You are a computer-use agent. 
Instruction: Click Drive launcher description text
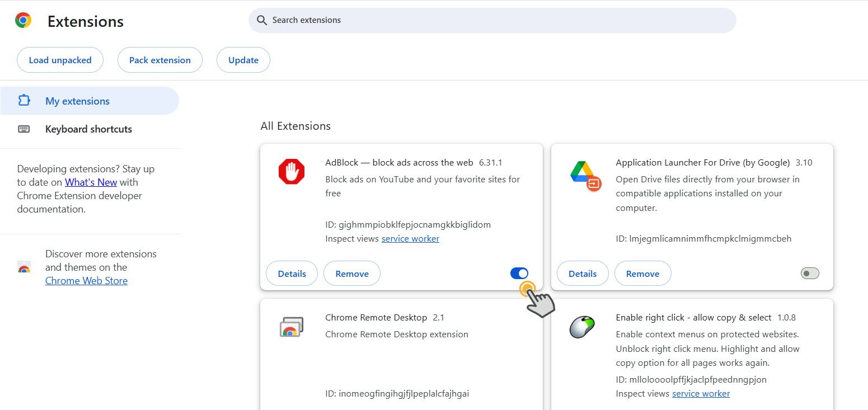tap(707, 194)
